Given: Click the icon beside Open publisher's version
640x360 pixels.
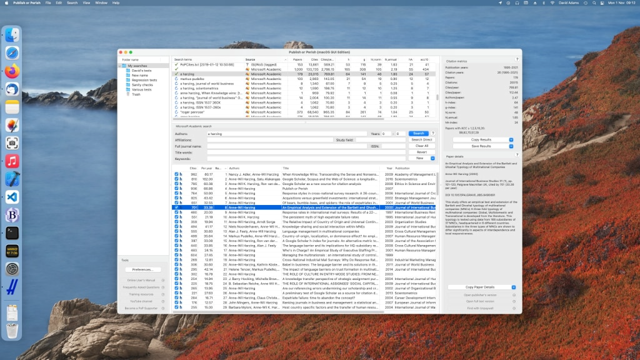Looking at the screenshot, I should click(514, 295).
